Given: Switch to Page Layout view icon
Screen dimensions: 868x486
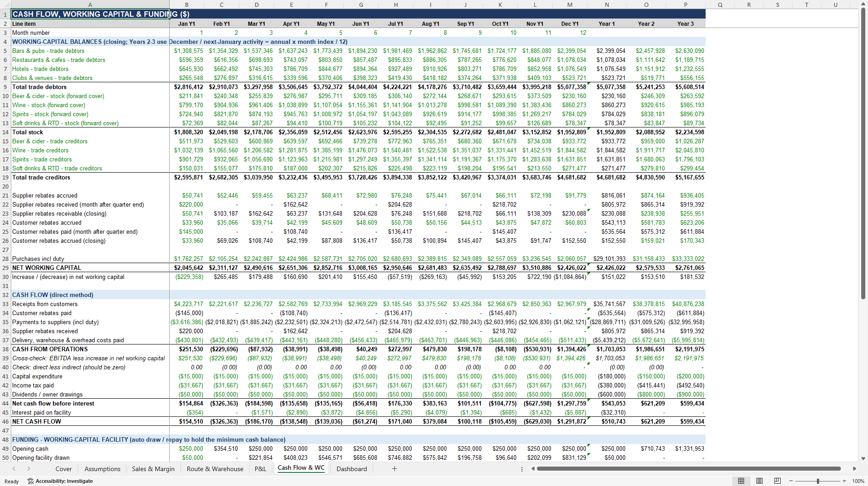Looking at the screenshot, I should (x=759, y=481).
